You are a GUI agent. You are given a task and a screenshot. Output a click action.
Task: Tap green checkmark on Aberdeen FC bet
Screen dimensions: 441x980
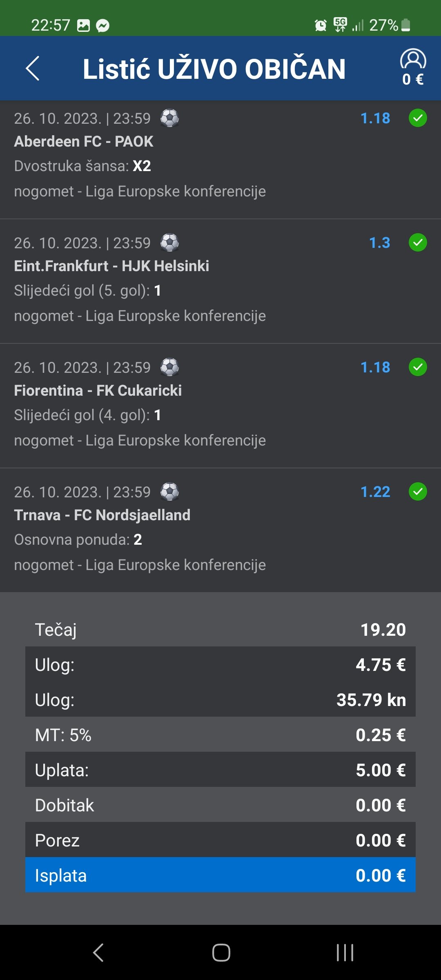coord(418,118)
